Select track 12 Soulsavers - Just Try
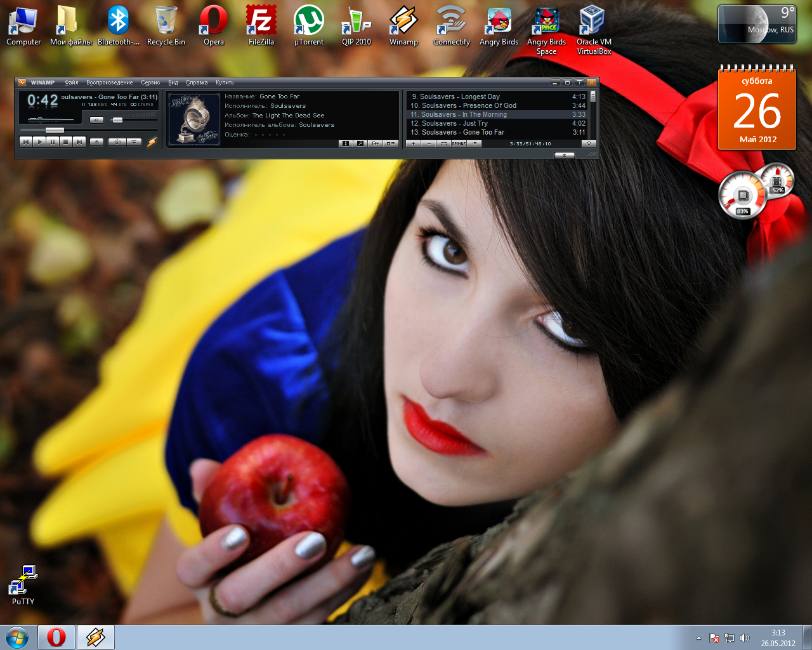Image resolution: width=812 pixels, height=650 pixels. [x=497, y=123]
